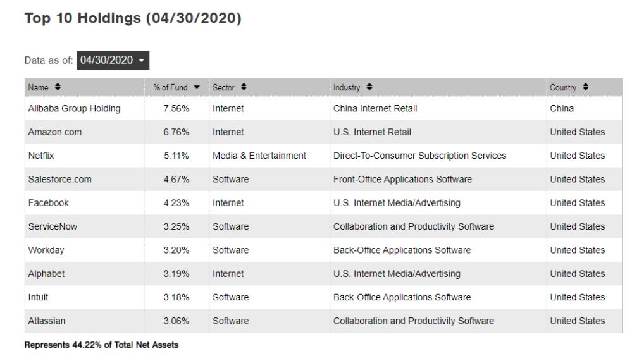This screenshot has height=363, width=644.
Task: Select the Alibaba Group Holding row
Action: pyautogui.click(x=74, y=108)
